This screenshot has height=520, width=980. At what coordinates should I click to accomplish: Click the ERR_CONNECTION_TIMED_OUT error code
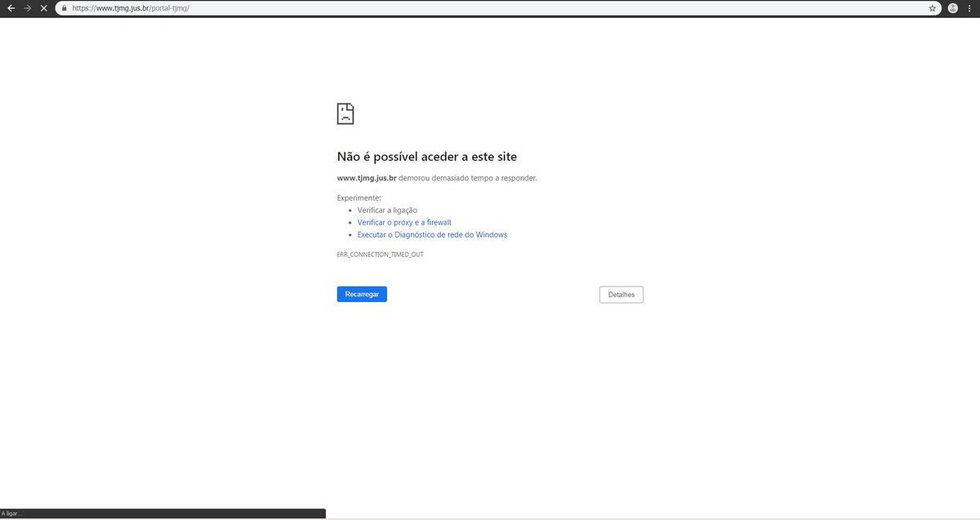coord(380,255)
